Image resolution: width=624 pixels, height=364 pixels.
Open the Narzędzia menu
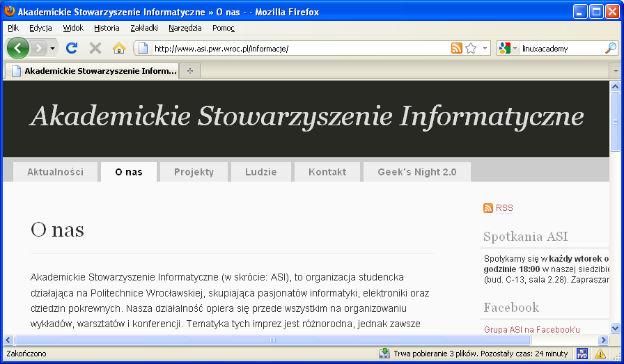click(185, 28)
